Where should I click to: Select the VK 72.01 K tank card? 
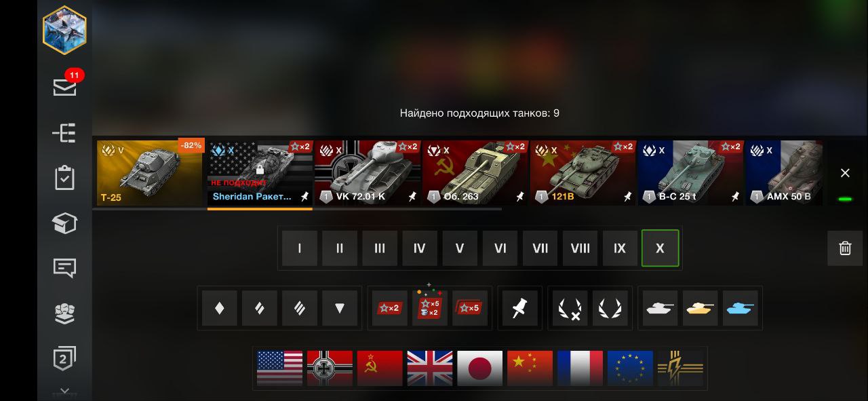pyautogui.click(x=368, y=173)
